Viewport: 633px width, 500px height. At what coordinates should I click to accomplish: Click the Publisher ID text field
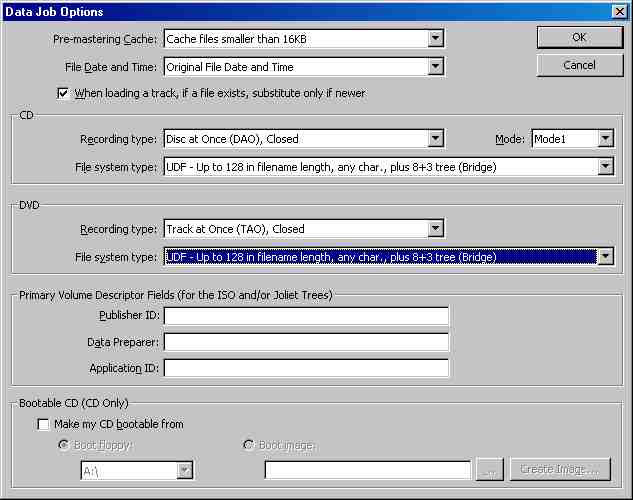point(306,316)
